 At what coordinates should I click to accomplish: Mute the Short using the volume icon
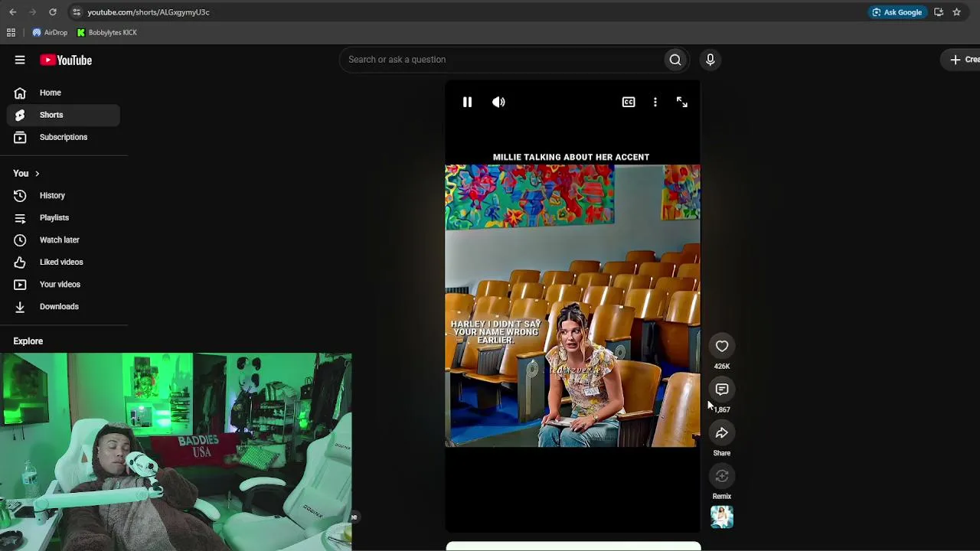click(x=498, y=102)
